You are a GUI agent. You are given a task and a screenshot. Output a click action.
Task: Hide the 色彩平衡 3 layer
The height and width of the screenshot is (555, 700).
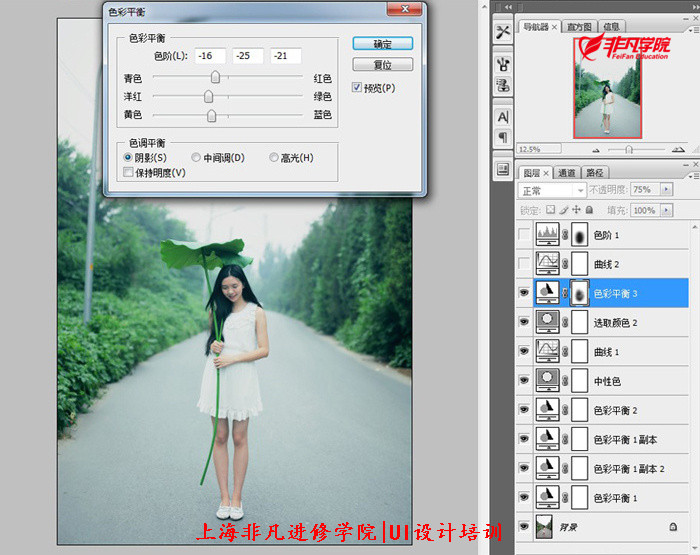click(x=524, y=292)
